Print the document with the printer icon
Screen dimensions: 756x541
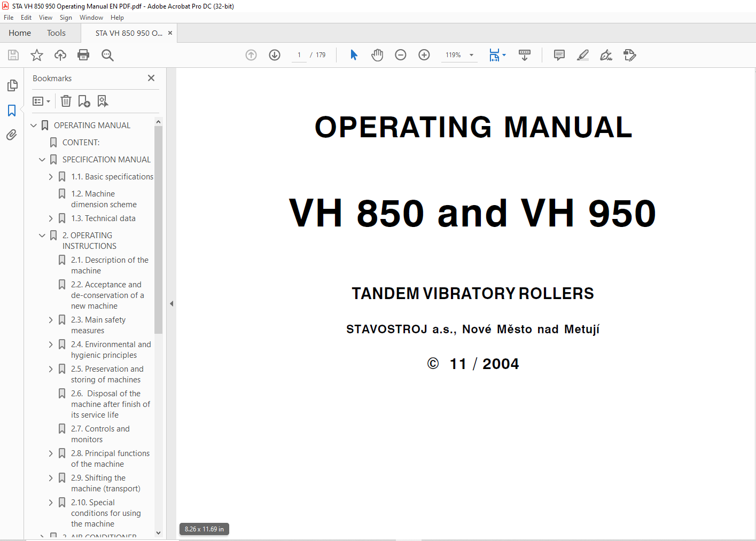(x=83, y=55)
